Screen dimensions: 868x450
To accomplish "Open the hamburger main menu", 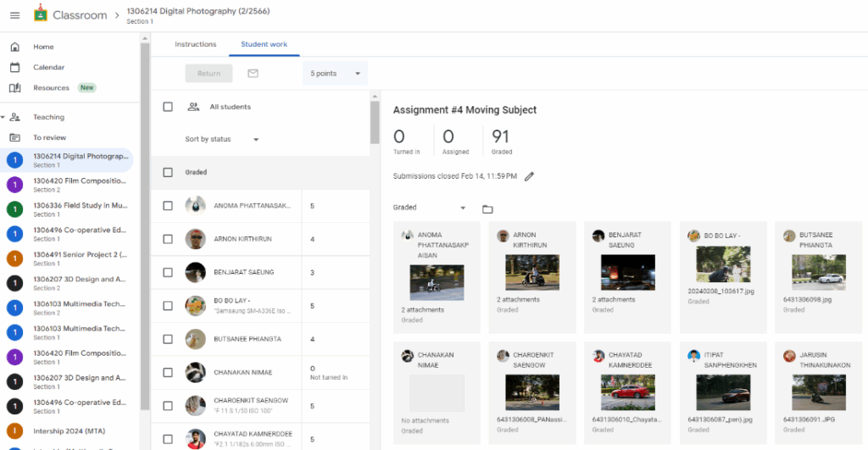I will tap(14, 15).
